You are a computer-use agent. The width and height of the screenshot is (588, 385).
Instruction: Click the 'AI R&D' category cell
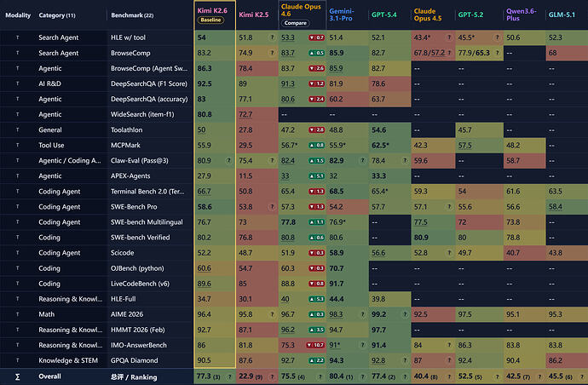49,83
